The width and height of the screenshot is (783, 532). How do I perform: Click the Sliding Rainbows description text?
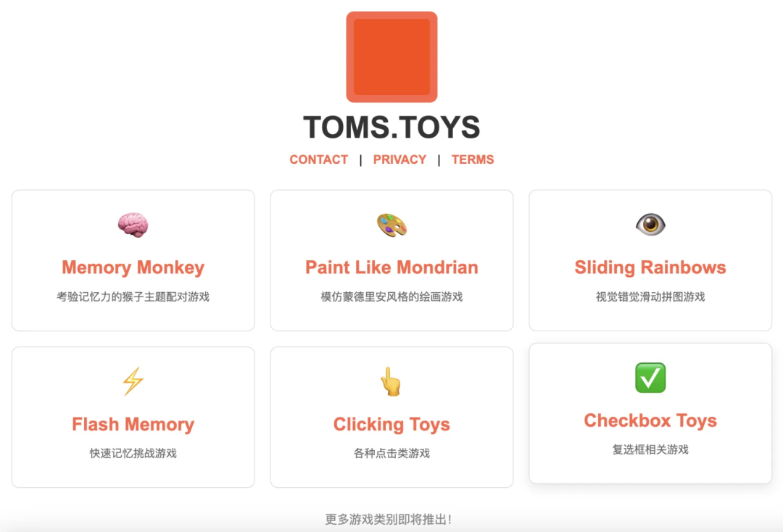point(650,297)
